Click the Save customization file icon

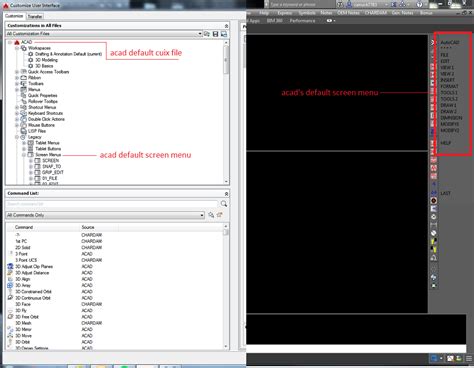tap(215, 34)
